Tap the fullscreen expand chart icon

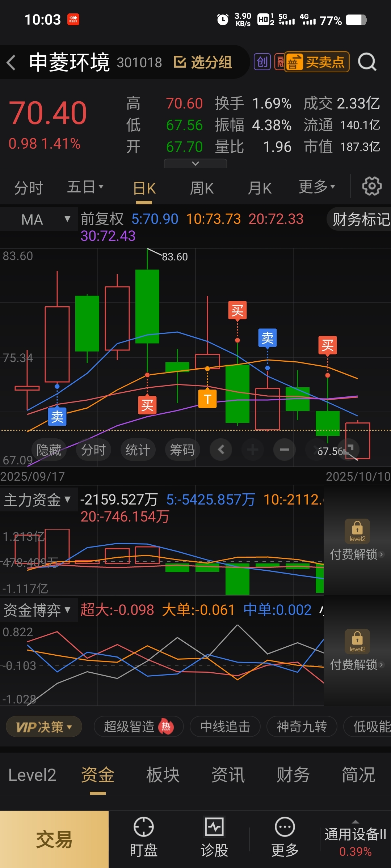click(348, 450)
